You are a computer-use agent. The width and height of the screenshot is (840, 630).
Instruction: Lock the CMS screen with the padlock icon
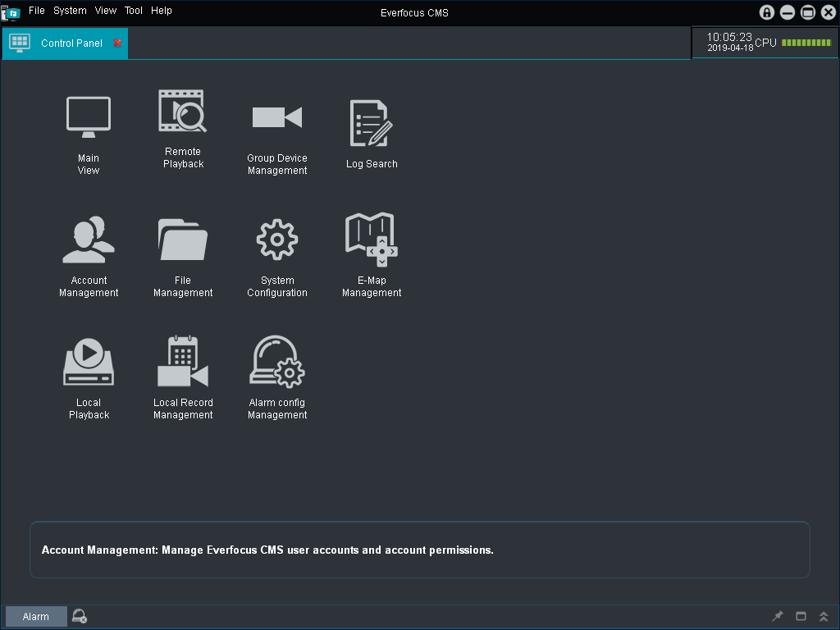[x=767, y=12]
